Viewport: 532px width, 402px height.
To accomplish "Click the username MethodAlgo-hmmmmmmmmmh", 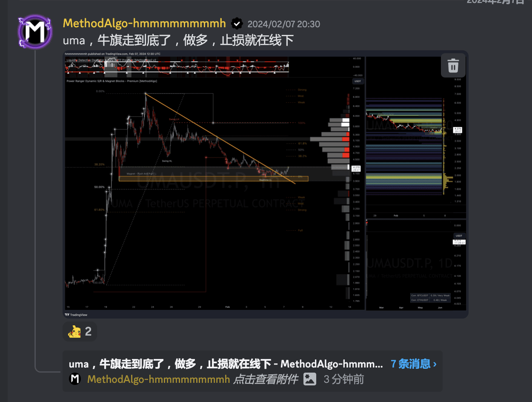I will (144, 23).
